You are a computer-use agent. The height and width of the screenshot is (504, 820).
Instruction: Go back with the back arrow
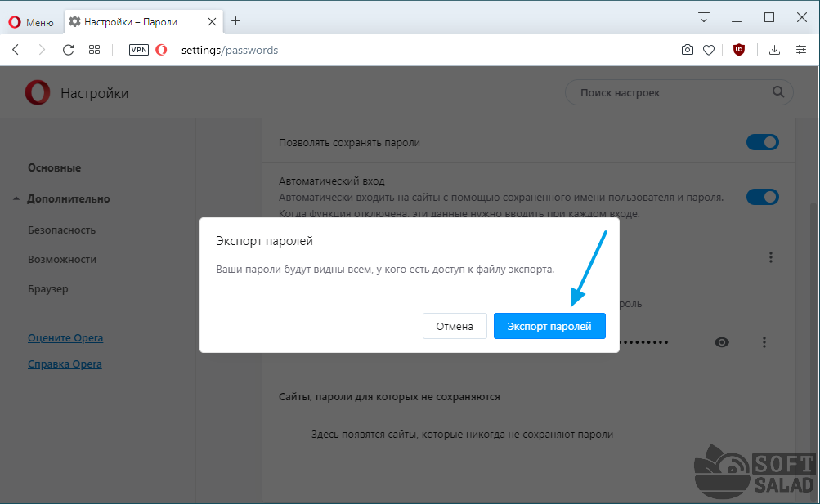click(x=16, y=50)
